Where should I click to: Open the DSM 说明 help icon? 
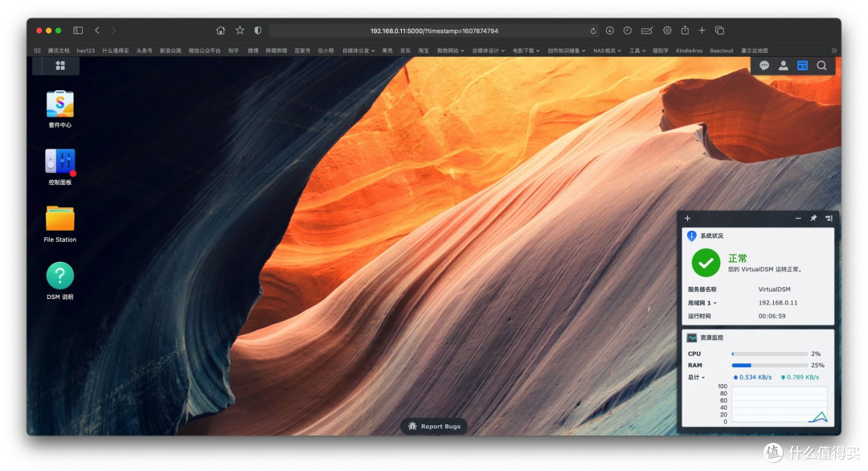pyautogui.click(x=59, y=276)
